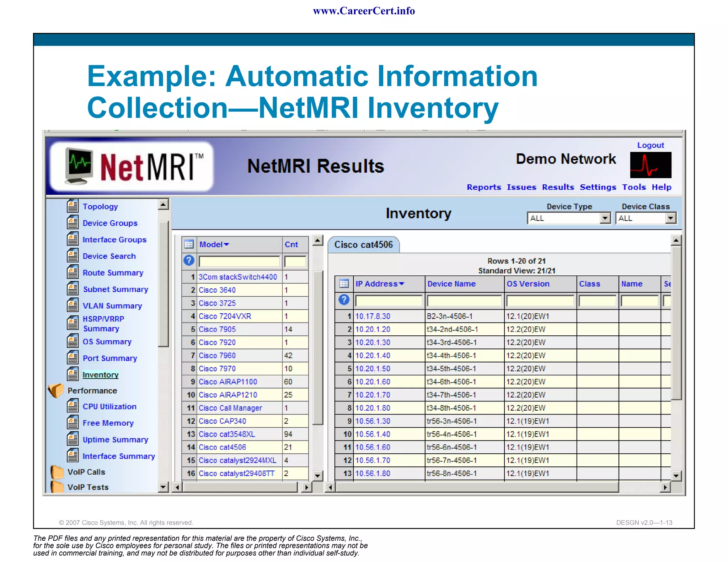The height and width of the screenshot is (562, 728).
Task: Open the Issues menu
Action: 521,187
